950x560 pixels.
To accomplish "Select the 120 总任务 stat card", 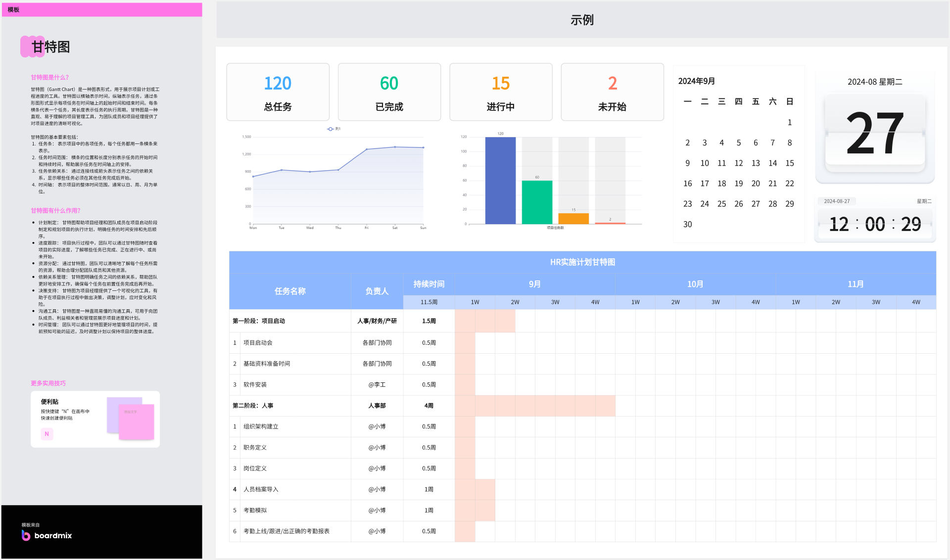I will pos(278,92).
